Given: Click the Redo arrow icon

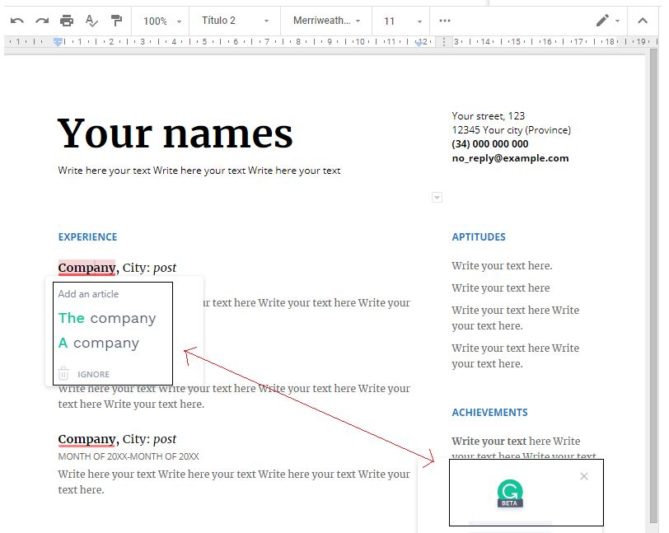Looking at the screenshot, I should pyautogui.click(x=42, y=20).
